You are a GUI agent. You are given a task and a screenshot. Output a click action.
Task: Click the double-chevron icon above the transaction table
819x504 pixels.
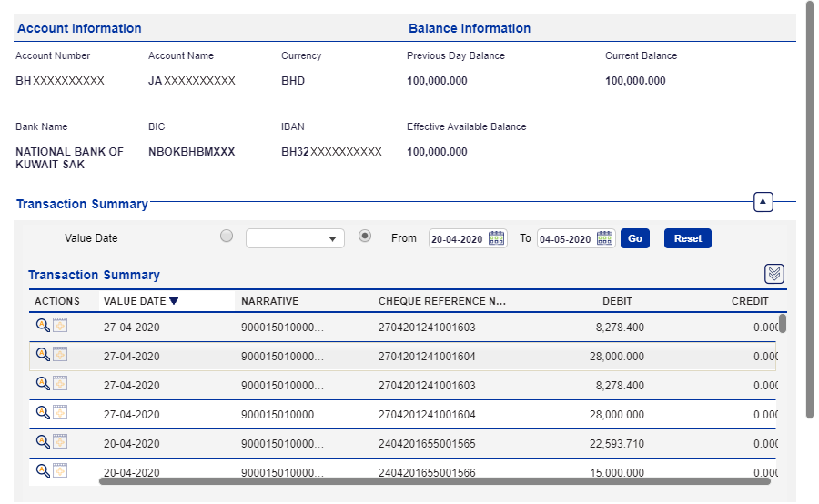point(774,274)
